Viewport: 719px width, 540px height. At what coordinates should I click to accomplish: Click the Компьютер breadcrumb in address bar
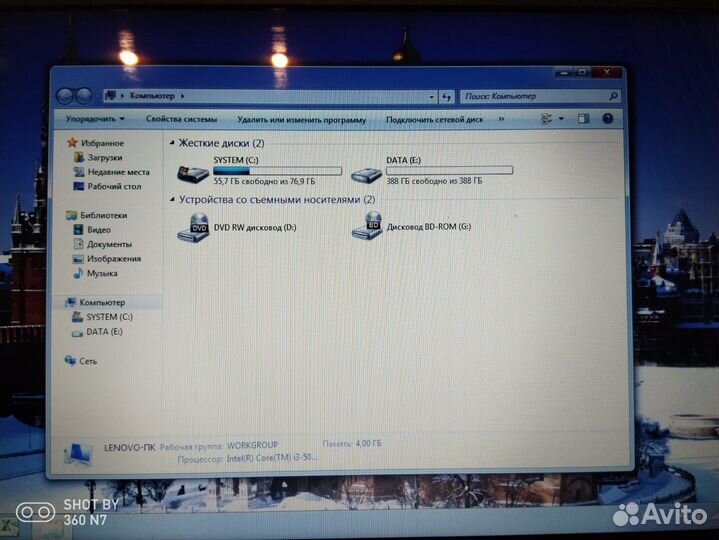(x=152, y=96)
